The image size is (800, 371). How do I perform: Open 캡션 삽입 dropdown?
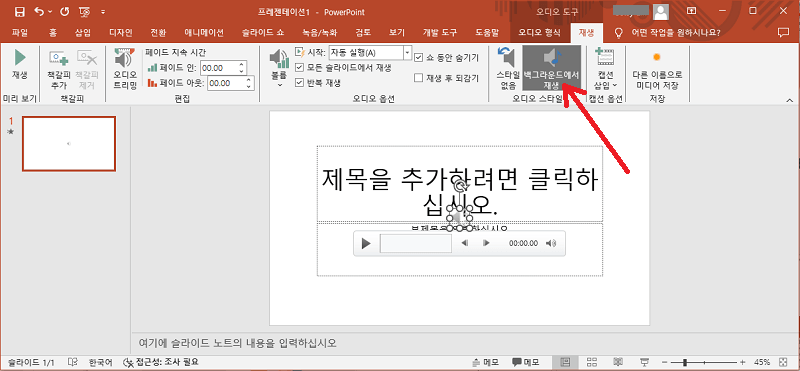[x=606, y=69]
